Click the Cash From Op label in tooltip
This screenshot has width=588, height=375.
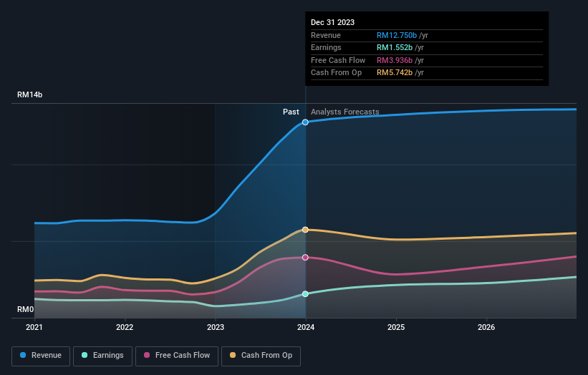[336, 73]
